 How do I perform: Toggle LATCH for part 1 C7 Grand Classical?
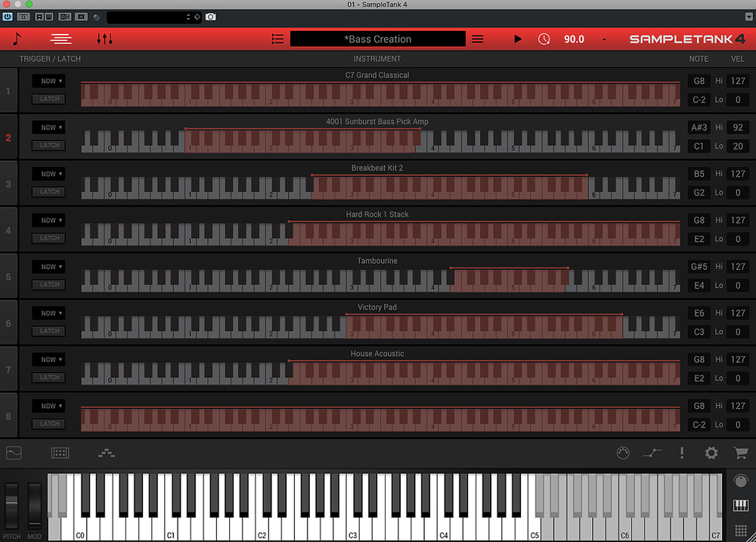coord(49,99)
